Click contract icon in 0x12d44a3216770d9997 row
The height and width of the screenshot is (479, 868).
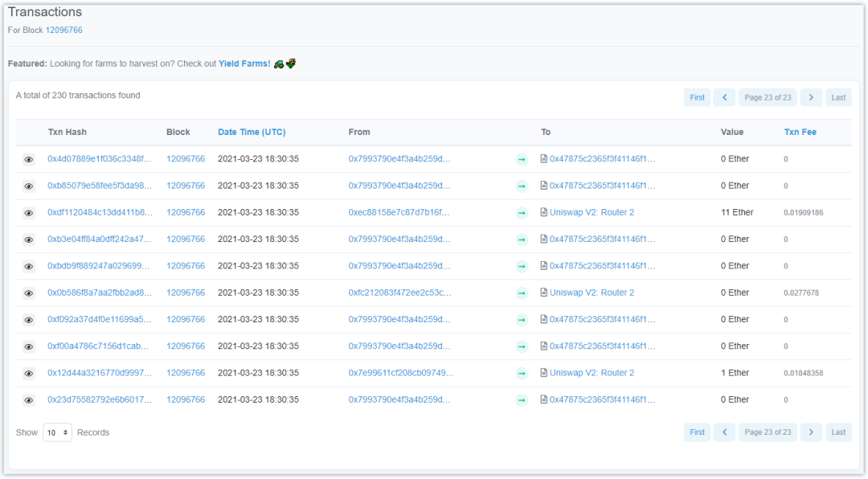pos(543,373)
